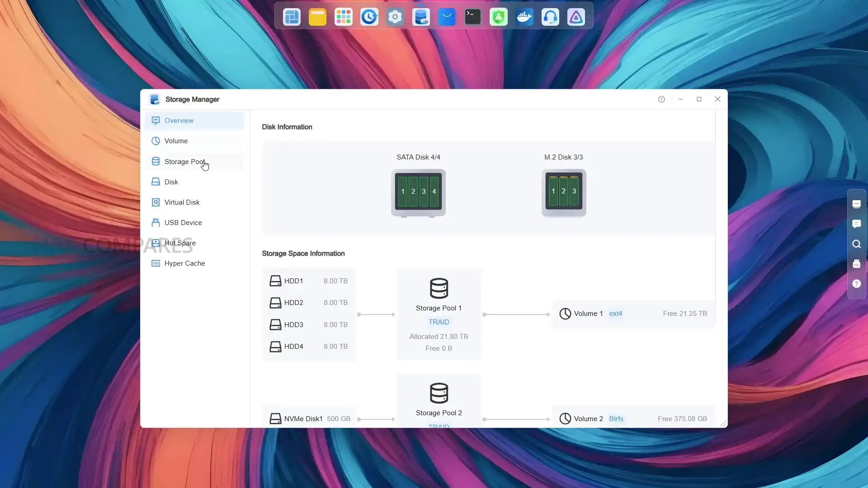Viewport: 868px width, 488px height.
Task: Launch Docker from the top dock
Action: (524, 17)
